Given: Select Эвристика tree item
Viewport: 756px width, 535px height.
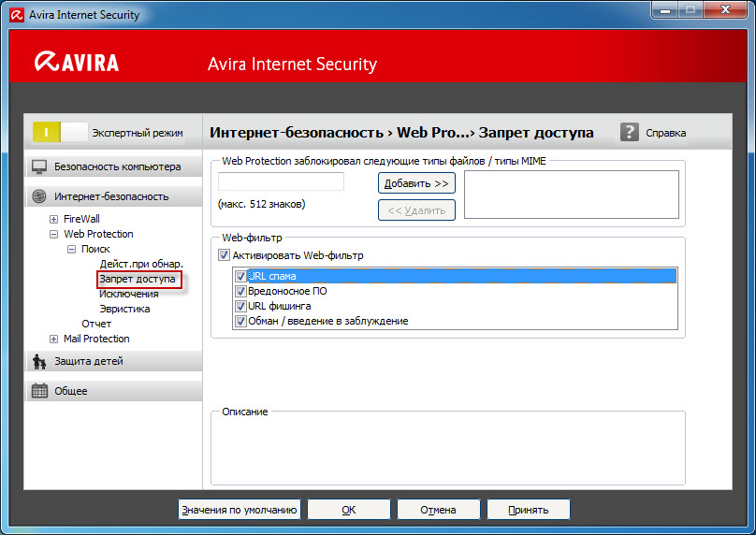Looking at the screenshot, I should pos(124,309).
